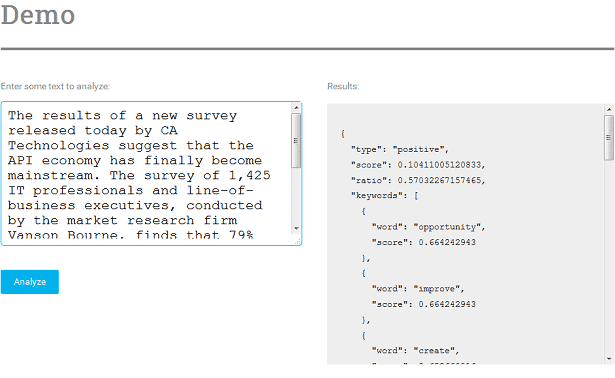Click the Demo page heading
This screenshot has height=378, width=615.
[x=38, y=15]
